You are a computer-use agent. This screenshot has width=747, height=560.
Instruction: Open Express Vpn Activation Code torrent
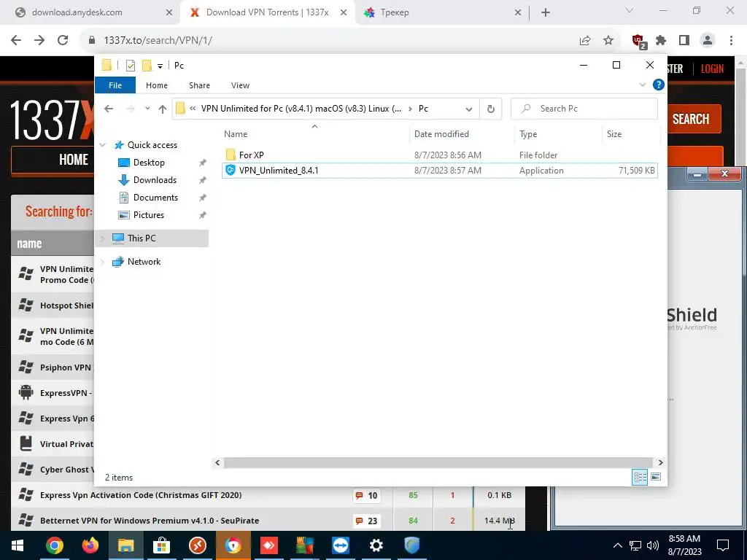point(141,495)
